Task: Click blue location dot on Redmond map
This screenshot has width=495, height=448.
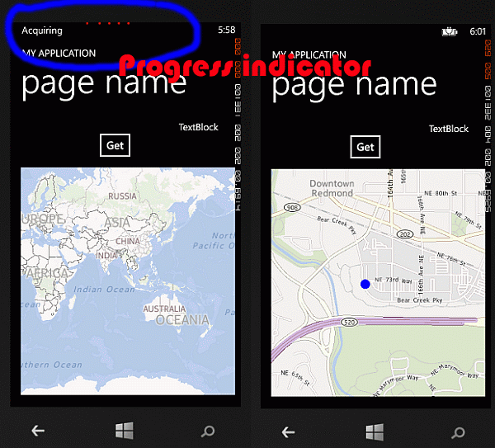Action: 365,284
